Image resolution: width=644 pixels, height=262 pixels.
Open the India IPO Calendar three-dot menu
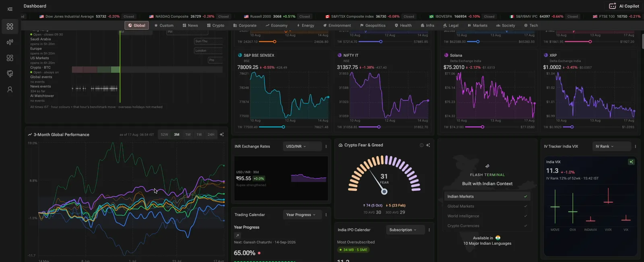[429, 230]
